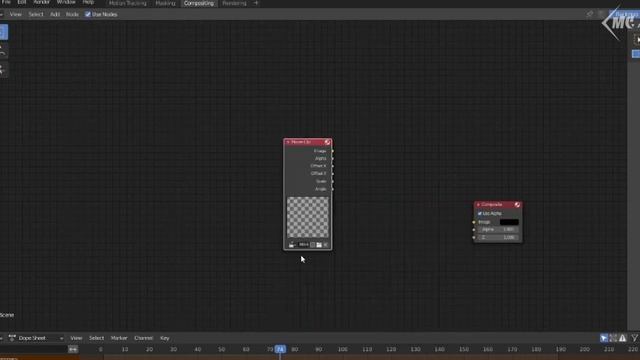Viewport: 640px width, 360px height.
Task: Click the Movie Clip Angle output socket
Action: [333, 189]
